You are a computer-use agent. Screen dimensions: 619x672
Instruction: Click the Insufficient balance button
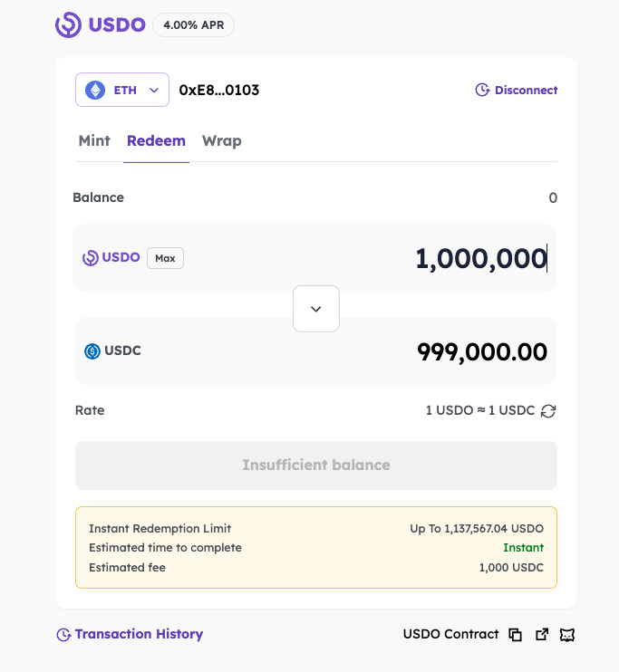coord(315,466)
